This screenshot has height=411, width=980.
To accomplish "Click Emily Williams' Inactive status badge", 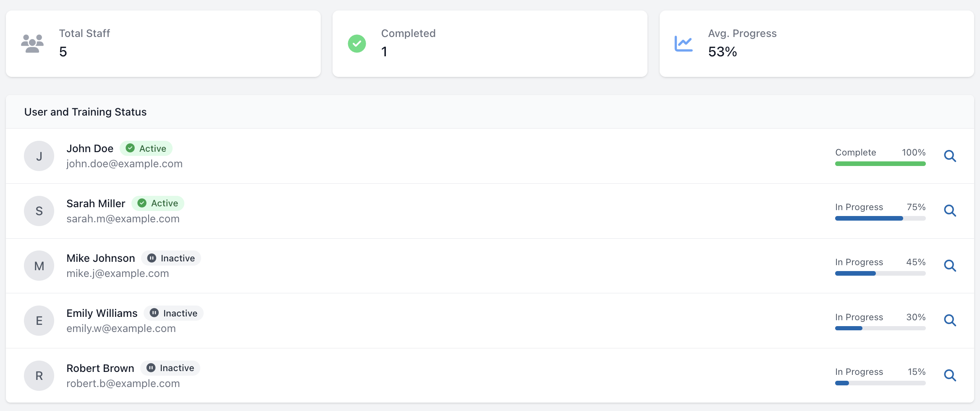I will tap(174, 313).
